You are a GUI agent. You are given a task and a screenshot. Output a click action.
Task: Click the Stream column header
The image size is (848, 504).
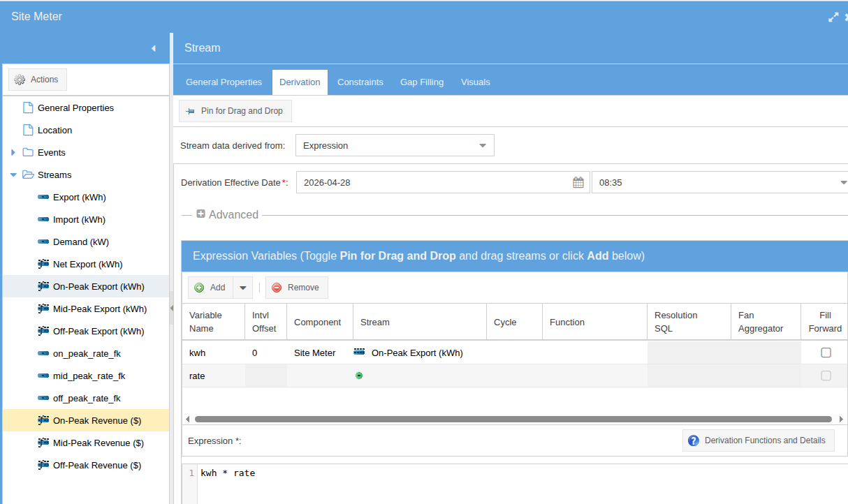coord(420,322)
